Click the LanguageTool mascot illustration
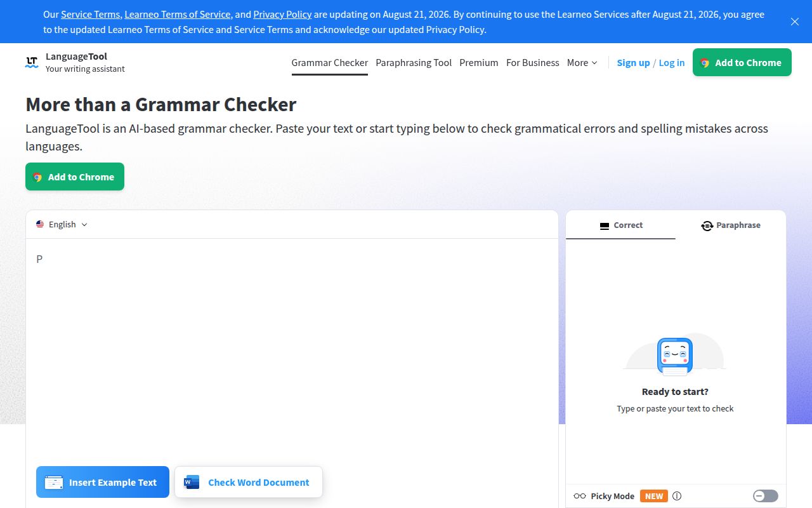Viewport: 812px width, 508px height. (675, 356)
